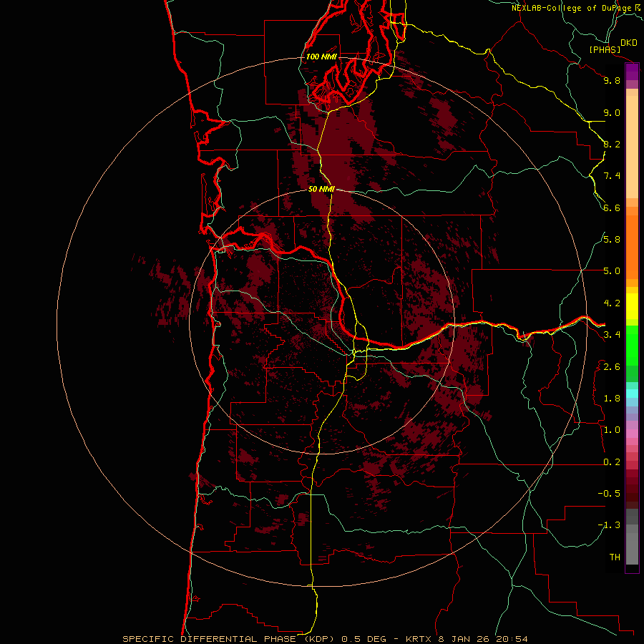Select the 1.0 value on the scale
Image resolution: width=644 pixels, height=644 pixels.
pos(612,430)
